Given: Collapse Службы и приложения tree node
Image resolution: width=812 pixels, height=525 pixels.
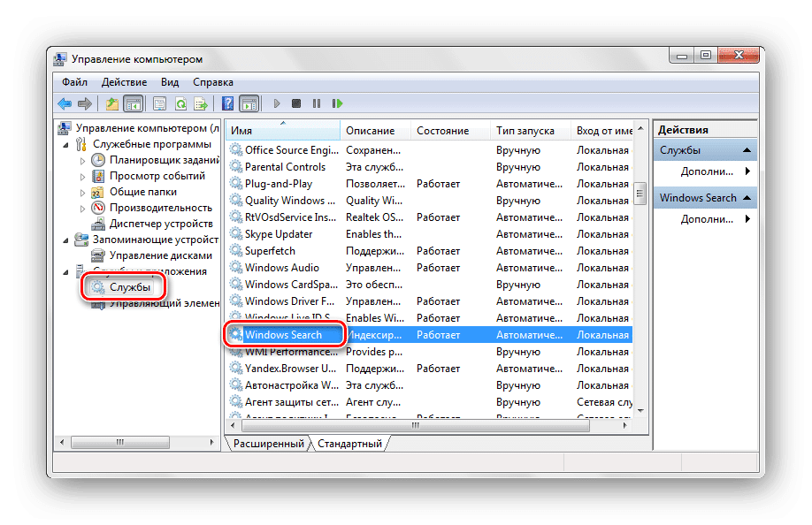Looking at the screenshot, I should tap(65, 272).
